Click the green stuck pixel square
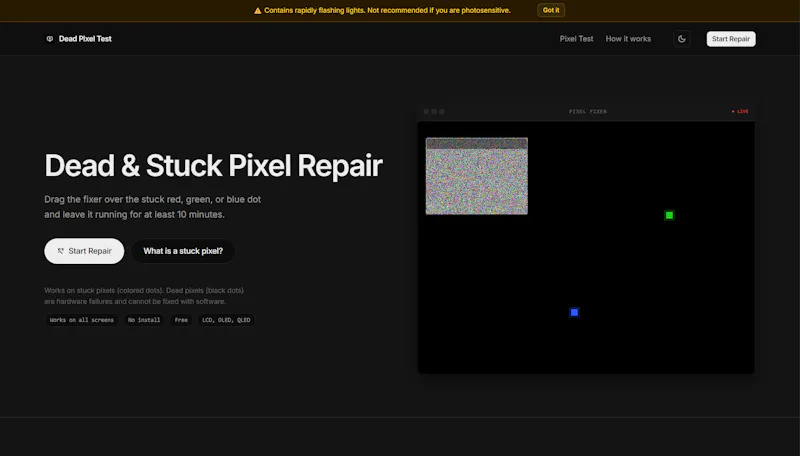 tap(669, 215)
